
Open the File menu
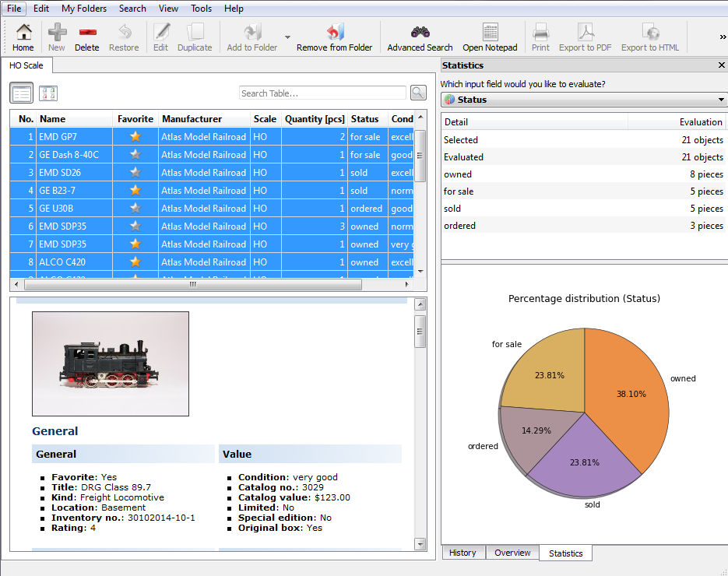(14, 9)
